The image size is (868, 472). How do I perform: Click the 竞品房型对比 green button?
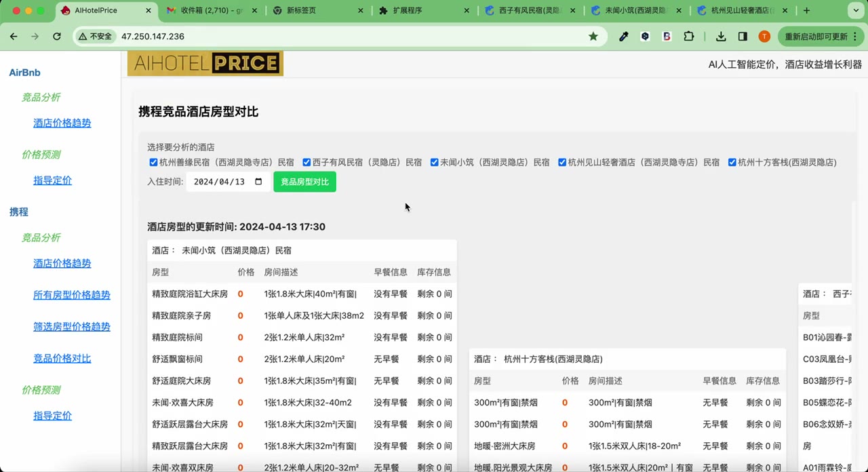[304, 182]
